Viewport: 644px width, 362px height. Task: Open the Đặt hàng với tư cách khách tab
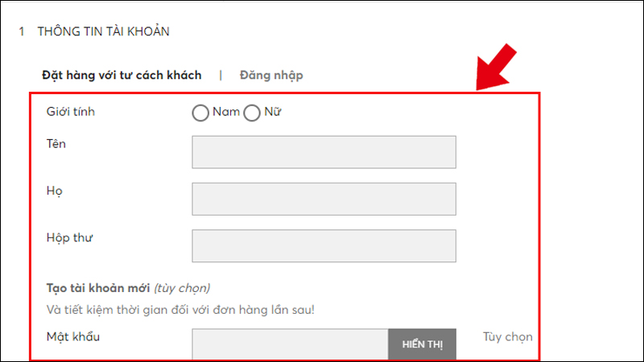click(122, 76)
